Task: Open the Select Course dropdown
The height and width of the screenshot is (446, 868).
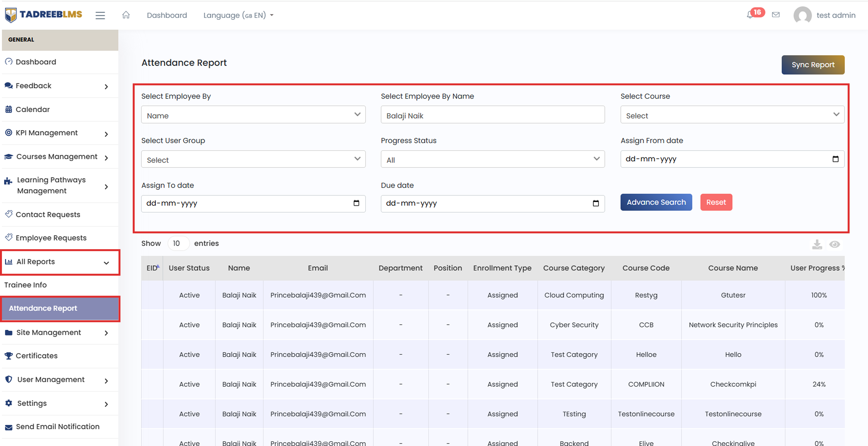Action: coord(732,115)
